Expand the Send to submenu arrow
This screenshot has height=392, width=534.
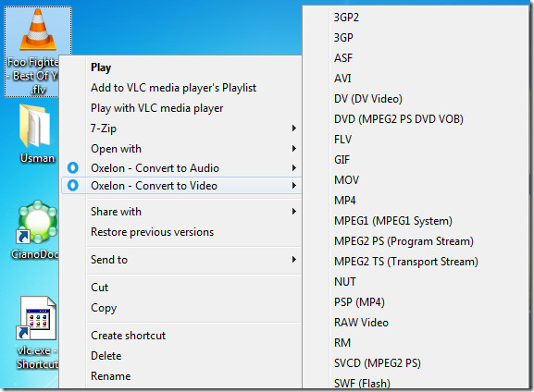click(x=294, y=260)
